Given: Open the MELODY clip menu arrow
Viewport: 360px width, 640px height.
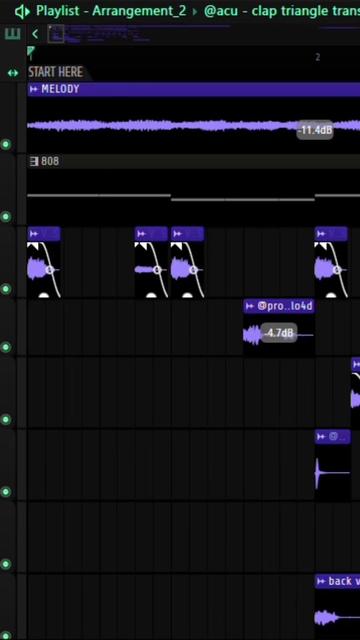Looking at the screenshot, I should tap(33, 89).
